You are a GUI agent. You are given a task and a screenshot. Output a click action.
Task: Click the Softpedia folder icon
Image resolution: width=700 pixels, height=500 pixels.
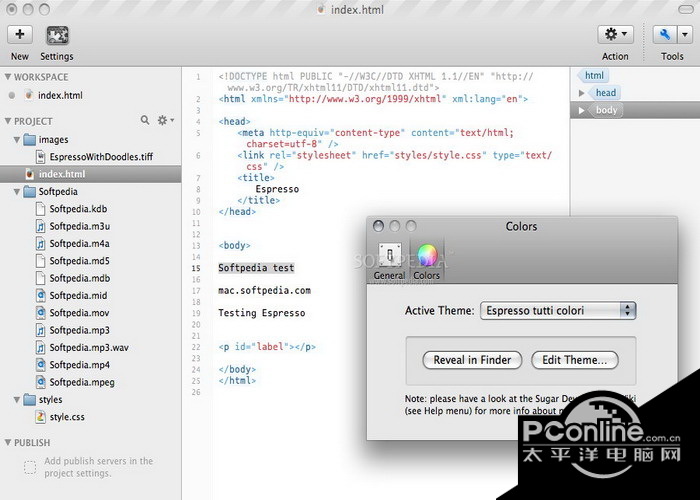click(x=29, y=192)
